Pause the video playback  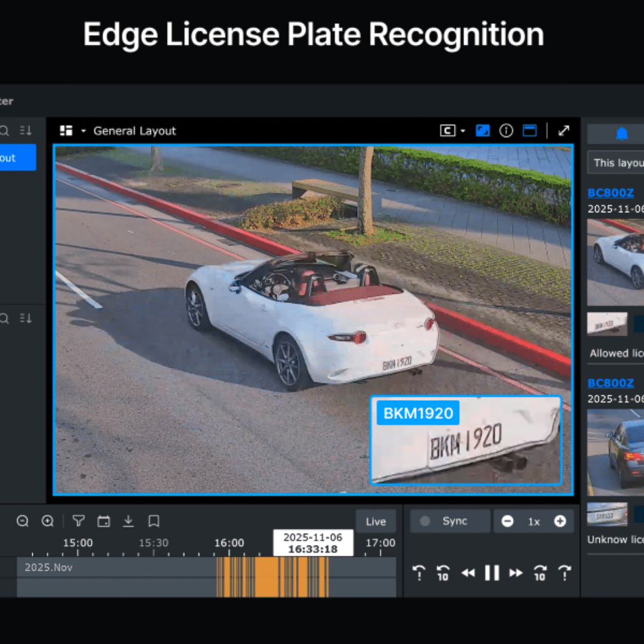click(x=492, y=573)
